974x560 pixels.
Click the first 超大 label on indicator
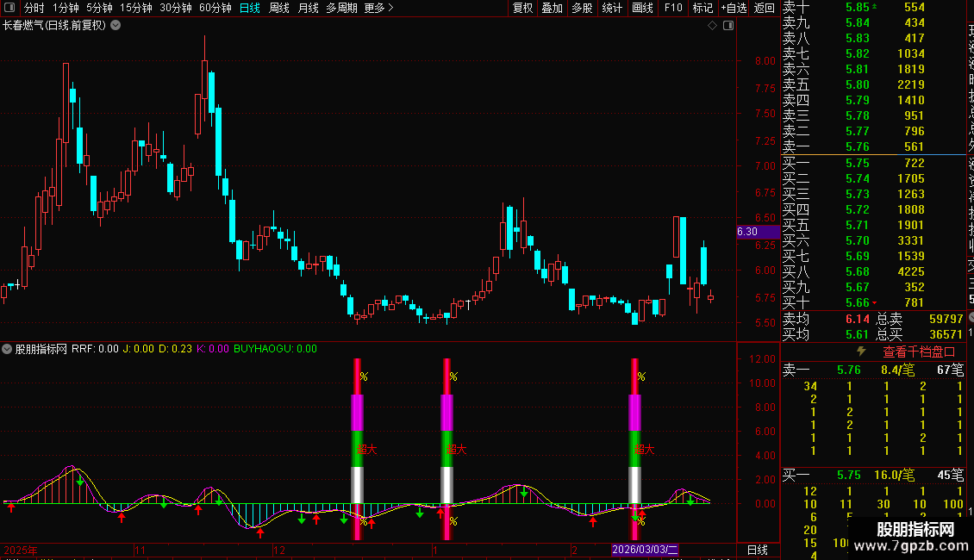pos(366,450)
